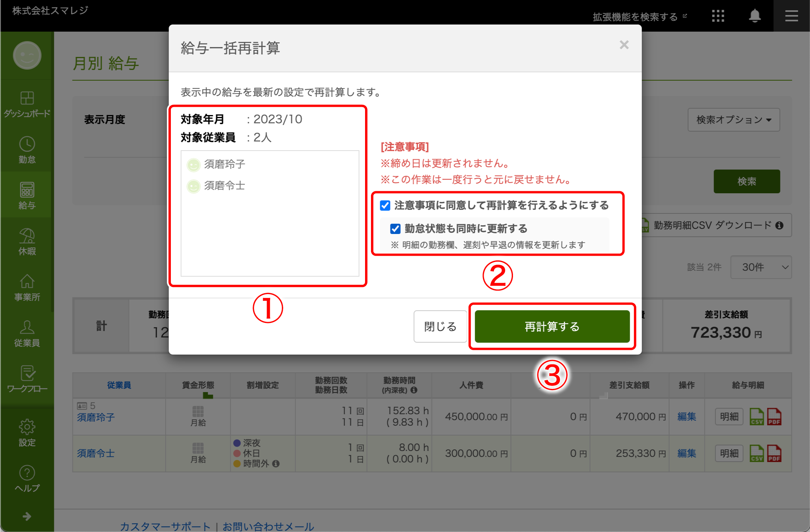Download PDF for 須磨玲子 row
810x532 pixels.
pyautogui.click(x=774, y=417)
